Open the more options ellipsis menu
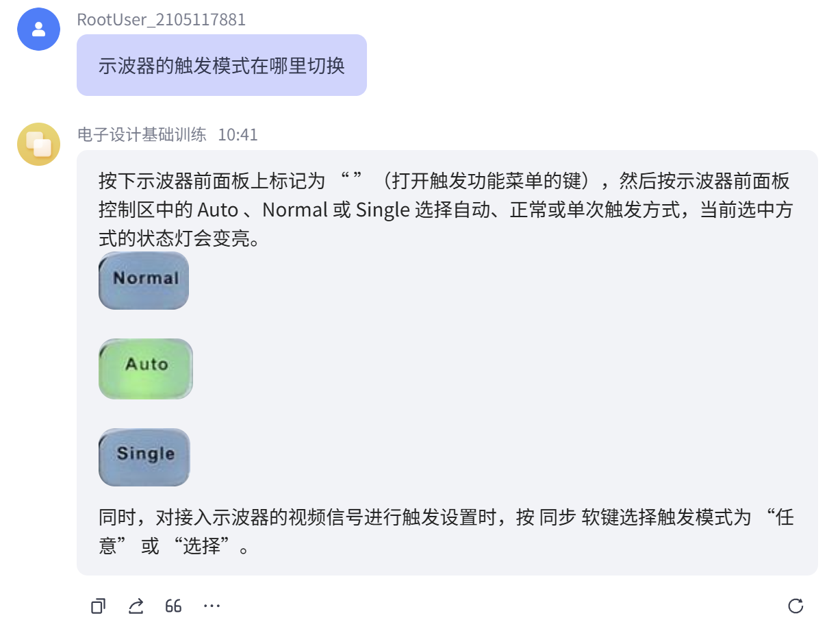Image resolution: width=840 pixels, height=631 pixels. pyautogui.click(x=212, y=606)
